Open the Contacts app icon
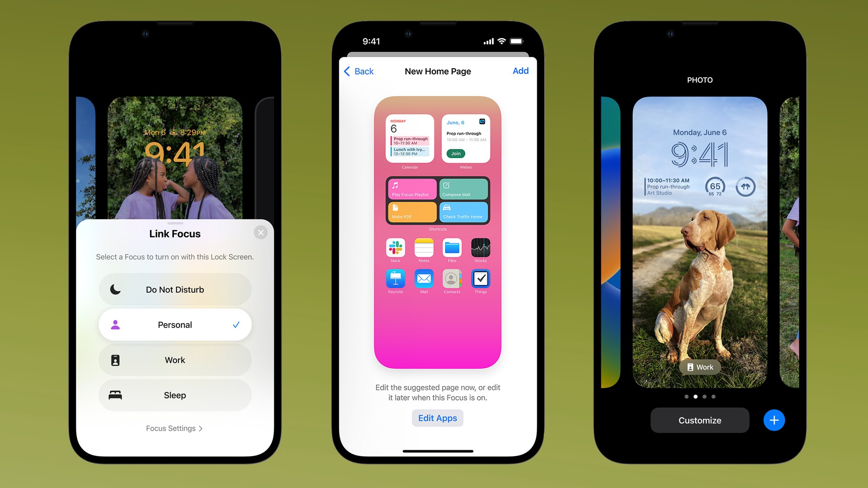 point(451,279)
